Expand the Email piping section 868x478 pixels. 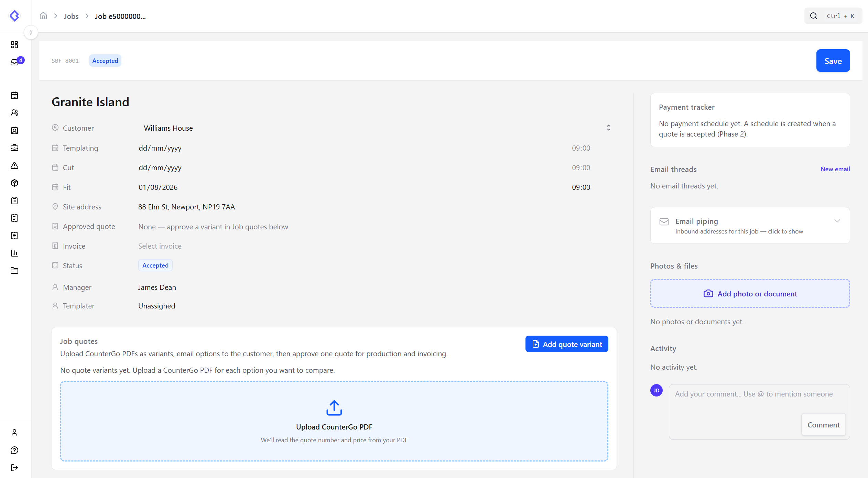tap(750, 226)
